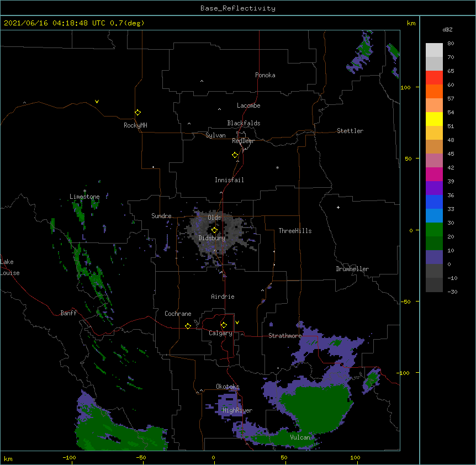Click the 100 label on the right axis
Image resolution: width=476 pixels, height=465 pixels.
coord(405,87)
